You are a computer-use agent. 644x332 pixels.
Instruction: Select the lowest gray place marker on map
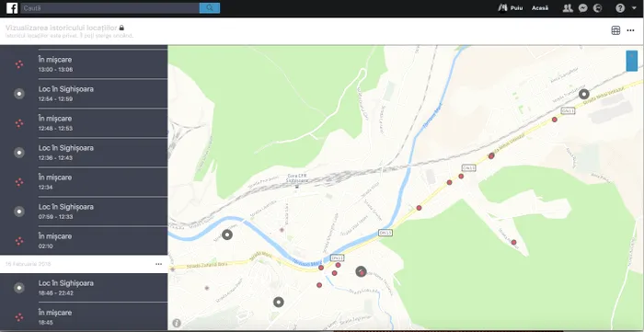pyautogui.click(x=279, y=303)
